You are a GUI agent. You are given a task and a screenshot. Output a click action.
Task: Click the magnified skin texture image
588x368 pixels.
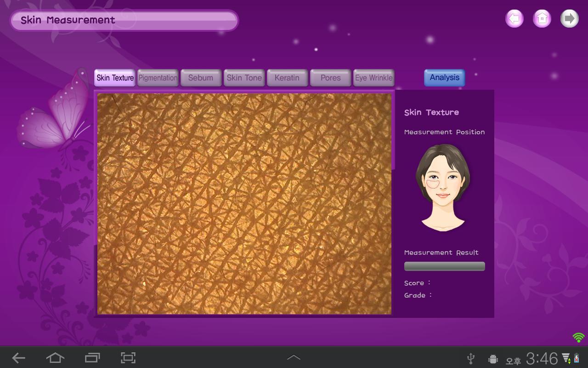(244, 204)
